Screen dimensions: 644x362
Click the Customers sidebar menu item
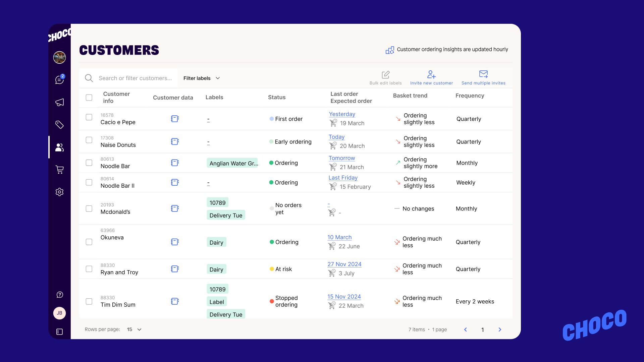point(59,147)
